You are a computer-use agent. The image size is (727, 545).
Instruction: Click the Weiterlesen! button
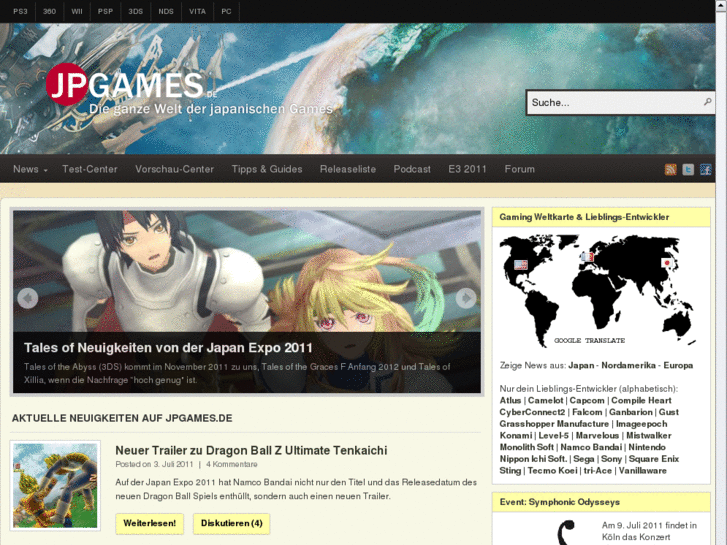click(x=149, y=523)
